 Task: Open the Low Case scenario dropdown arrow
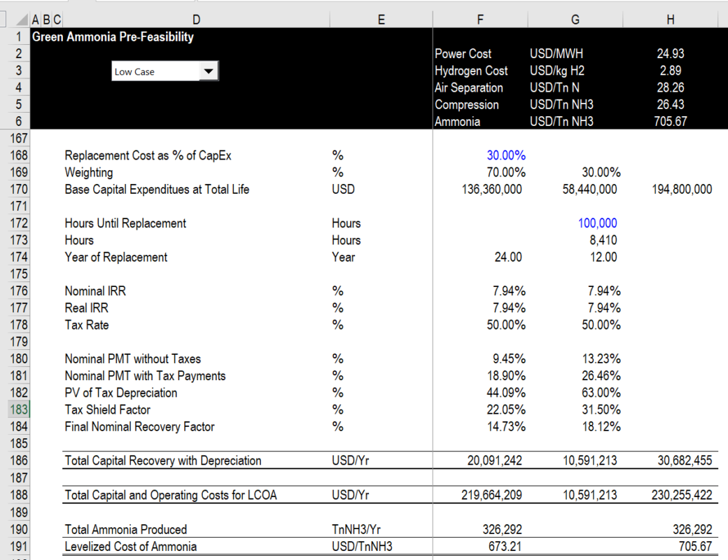coord(208,71)
